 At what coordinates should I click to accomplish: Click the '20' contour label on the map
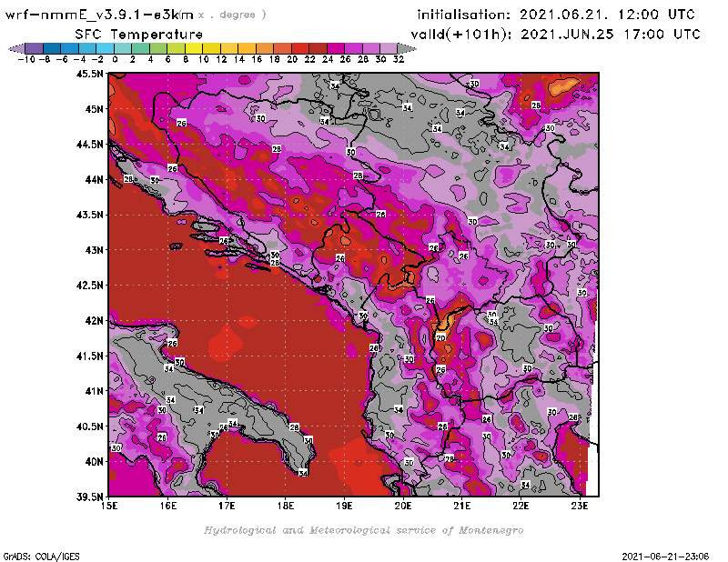pos(440,338)
